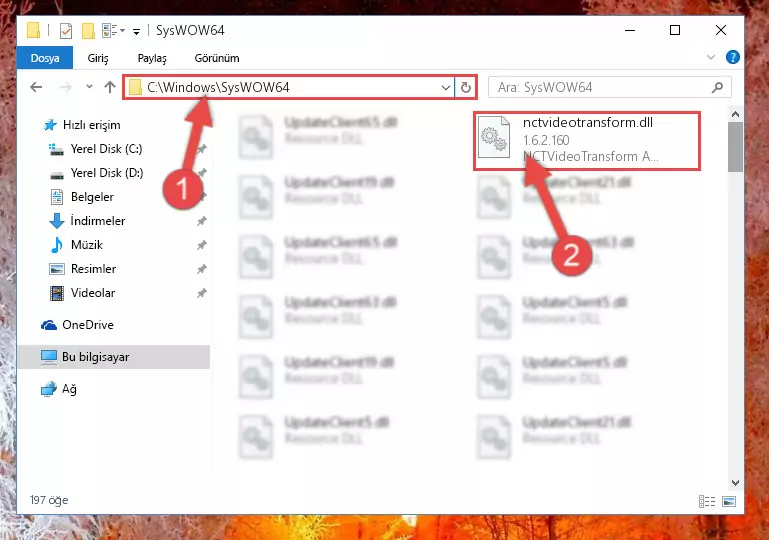
Task: Click the Müzik pin icon
Action: [201, 245]
